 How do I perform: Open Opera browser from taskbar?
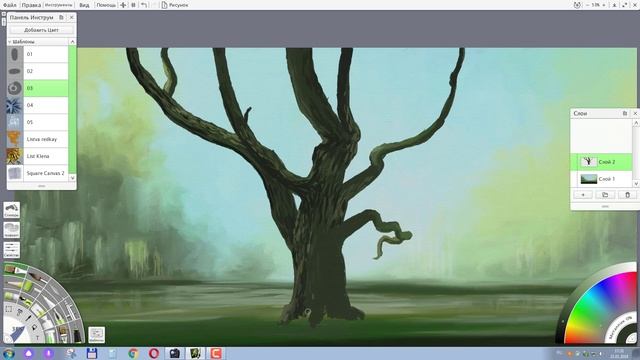[x=154, y=353]
